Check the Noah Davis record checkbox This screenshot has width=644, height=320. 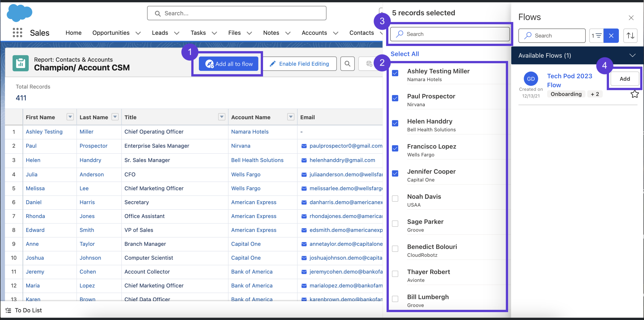click(x=395, y=198)
